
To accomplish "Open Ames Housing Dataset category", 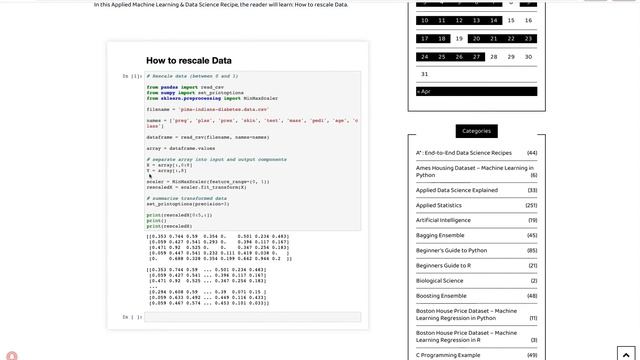I will click(475, 171).
